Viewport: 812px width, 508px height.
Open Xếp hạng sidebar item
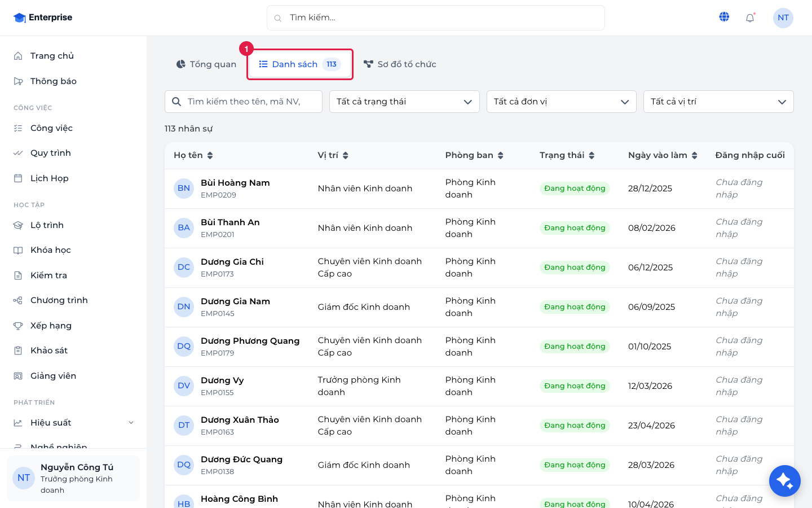pos(73,326)
